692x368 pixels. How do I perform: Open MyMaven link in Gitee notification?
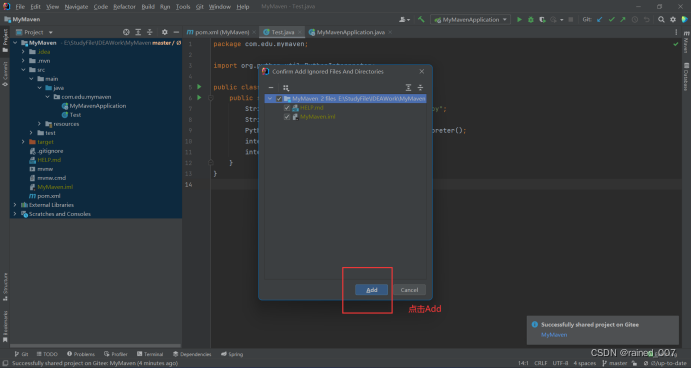[x=554, y=335]
